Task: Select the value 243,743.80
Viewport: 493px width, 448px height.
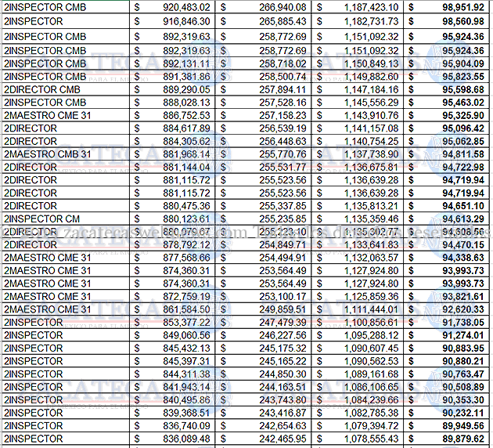Action: 282,400
